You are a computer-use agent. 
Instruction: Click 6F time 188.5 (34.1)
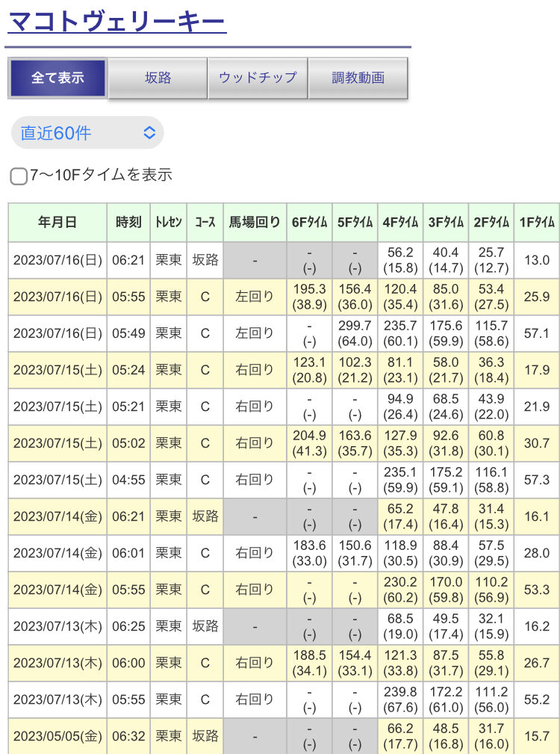310,663
